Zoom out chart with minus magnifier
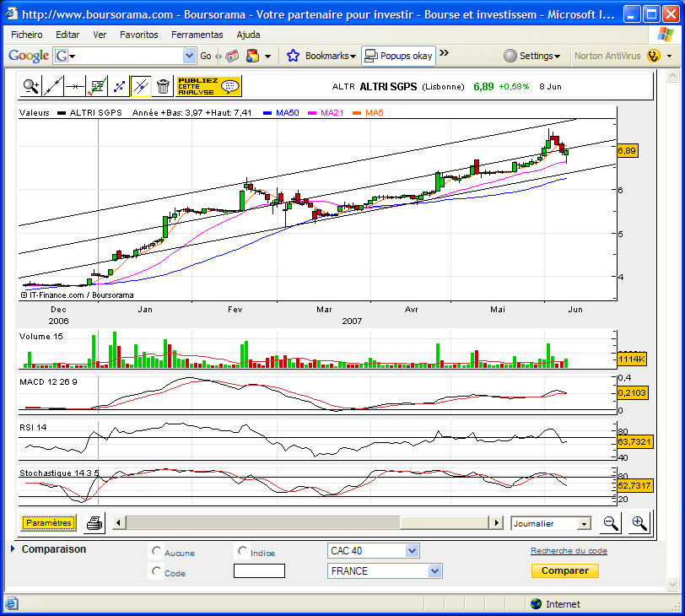This screenshot has height=616, width=685. pos(610,522)
